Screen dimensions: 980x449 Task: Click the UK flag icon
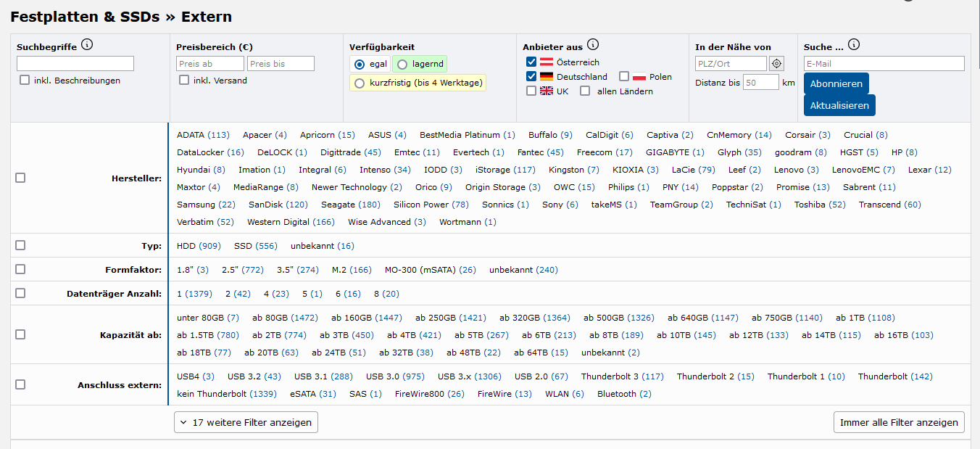pos(547,91)
